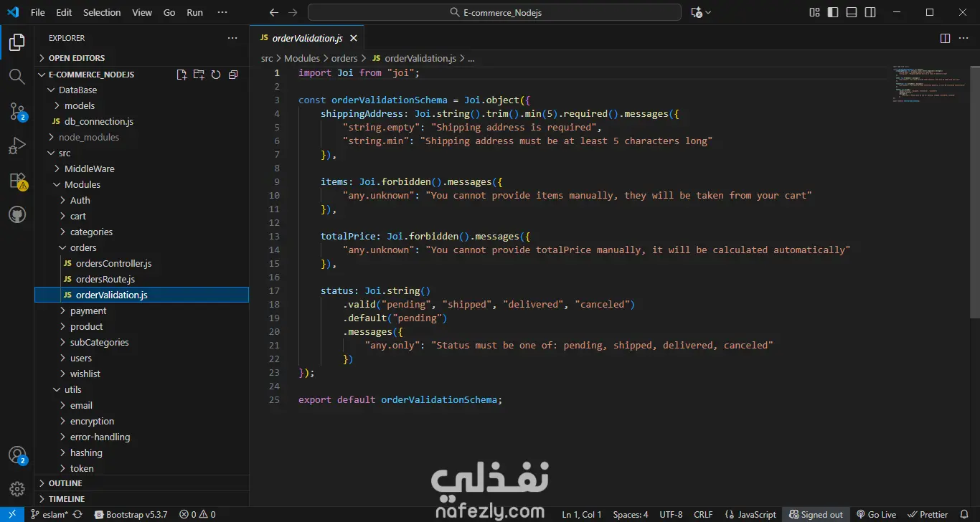Viewport: 980px width, 522px height.
Task: Click Go Live in status bar
Action: (876, 514)
